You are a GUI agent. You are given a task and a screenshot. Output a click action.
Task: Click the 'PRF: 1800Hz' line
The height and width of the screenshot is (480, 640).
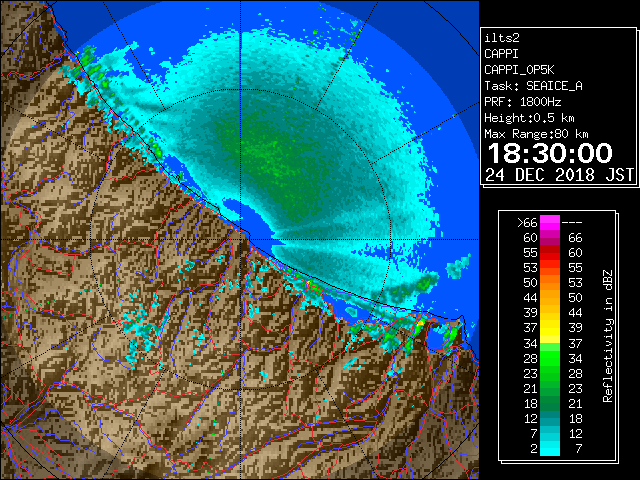522,102
